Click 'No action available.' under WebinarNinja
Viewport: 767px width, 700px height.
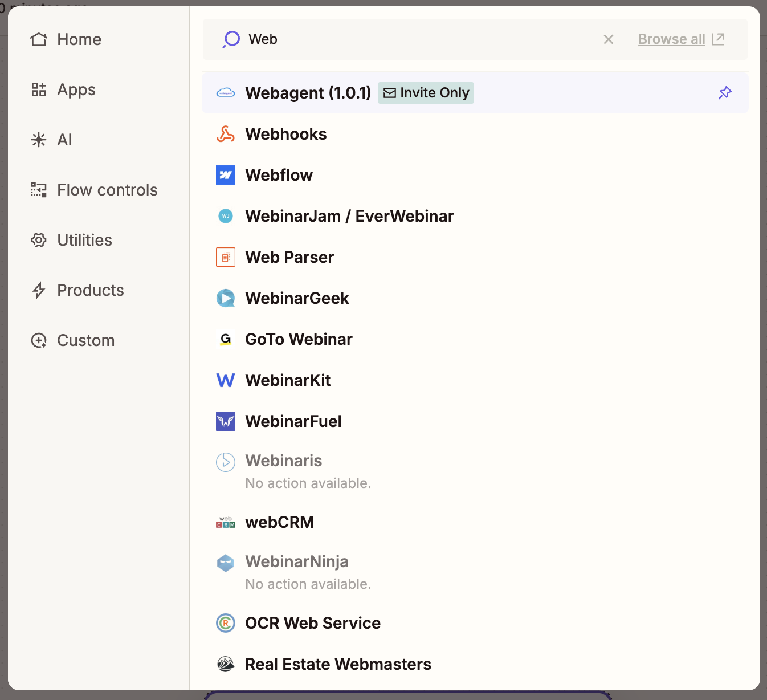coord(308,584)
